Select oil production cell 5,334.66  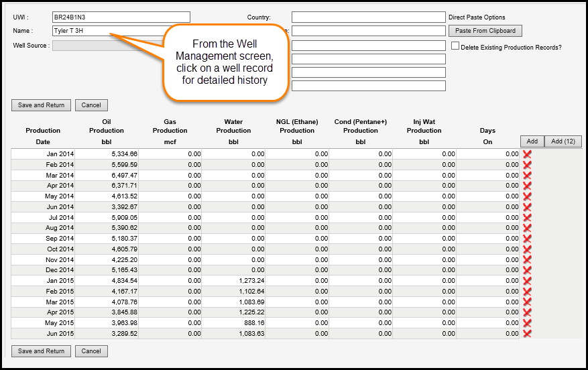[107, 153]
